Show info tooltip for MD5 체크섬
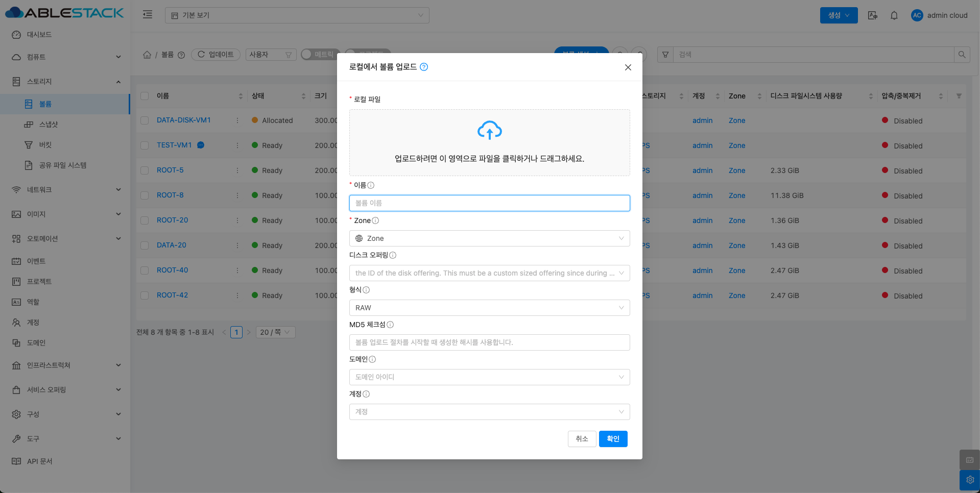The width and height of the screenshot is (980, 493). (x=390, y=325)
